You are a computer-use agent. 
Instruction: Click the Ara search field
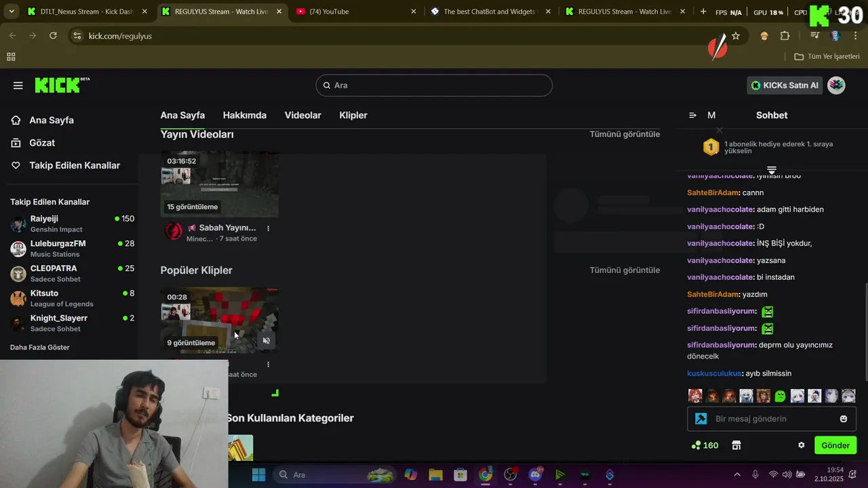click(434, 85)
